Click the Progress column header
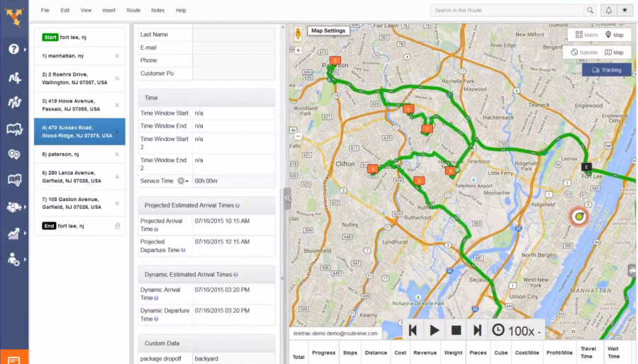Image resolution: width=638 pixels, height=364 pixels. [323, 353]
